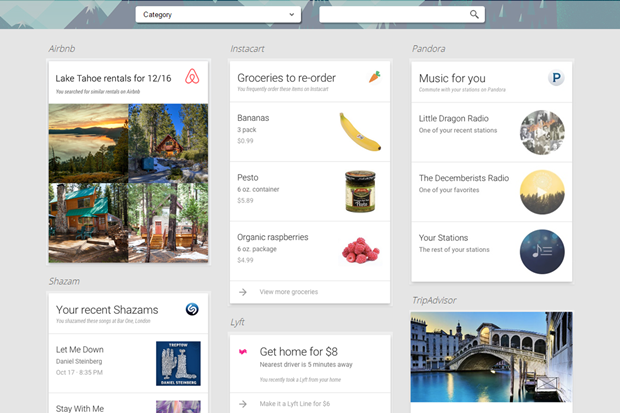620x413 pixels.
Task: Open the TripAdvisor Venice bridge photo
Action: coord(491,357)
